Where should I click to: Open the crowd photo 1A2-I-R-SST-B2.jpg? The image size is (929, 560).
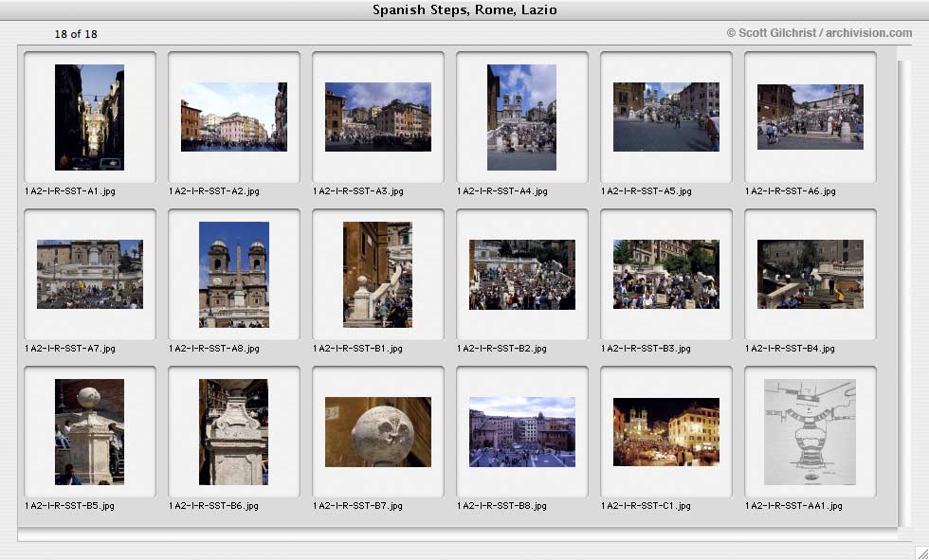[x=522, y=275]
